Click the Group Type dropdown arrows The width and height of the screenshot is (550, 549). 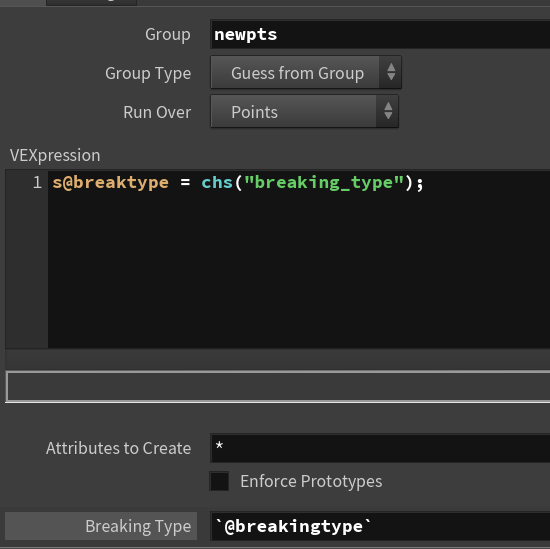391,73
